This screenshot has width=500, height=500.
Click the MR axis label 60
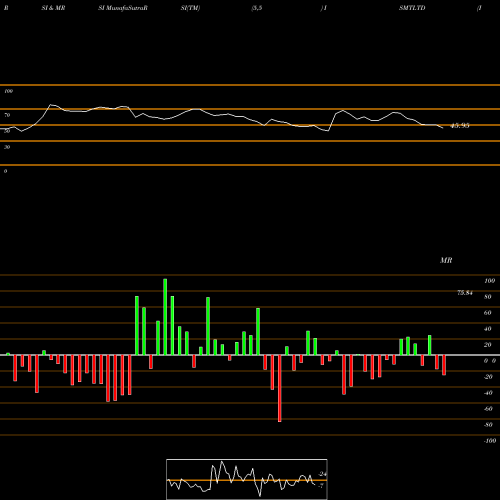point(488,313)
